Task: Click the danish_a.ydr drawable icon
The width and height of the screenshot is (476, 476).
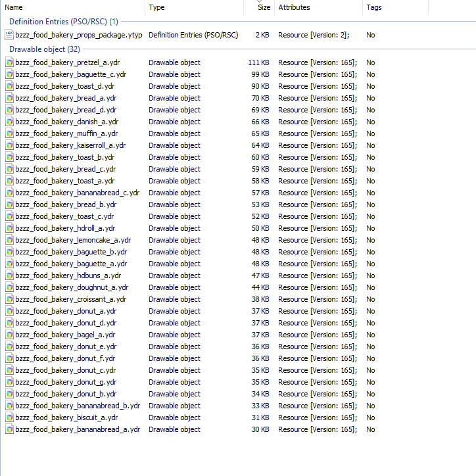Action: (x=9, y=122)
